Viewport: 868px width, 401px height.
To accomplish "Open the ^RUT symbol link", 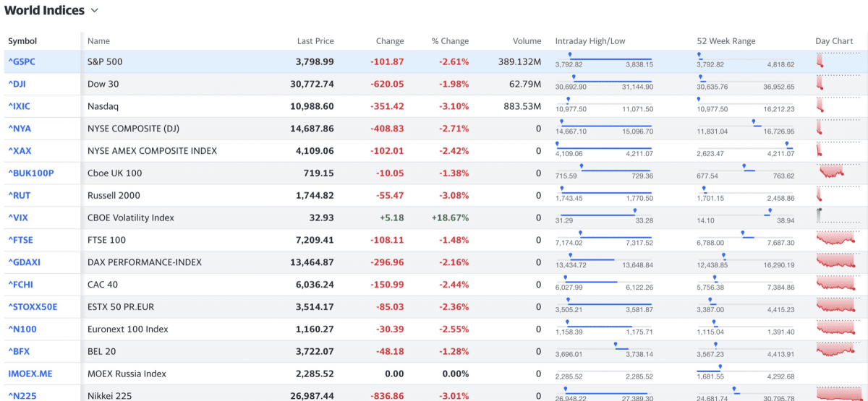I will tap(19, 196).
